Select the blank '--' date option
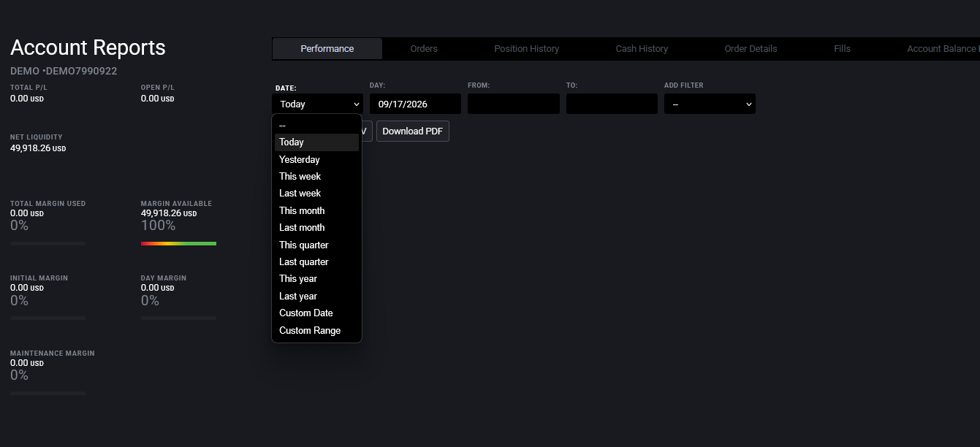The width and height of the screenshot is (980, 447). pos(316,126)
